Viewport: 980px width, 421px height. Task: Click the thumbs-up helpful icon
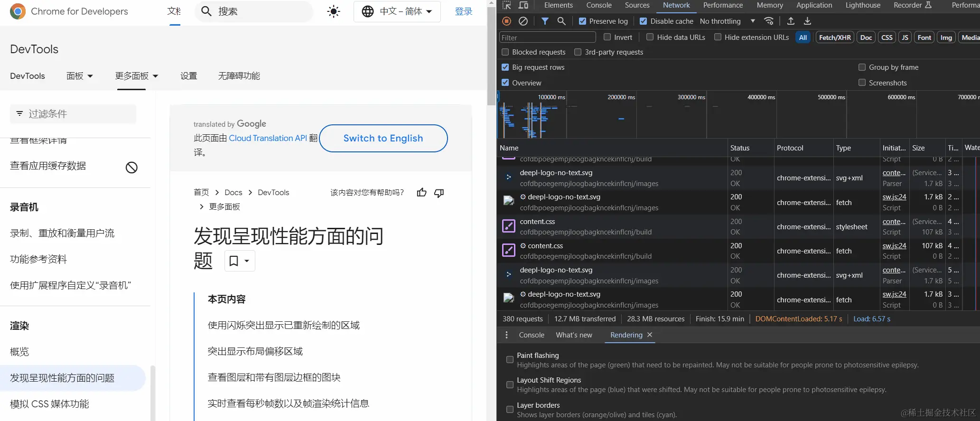421,192
